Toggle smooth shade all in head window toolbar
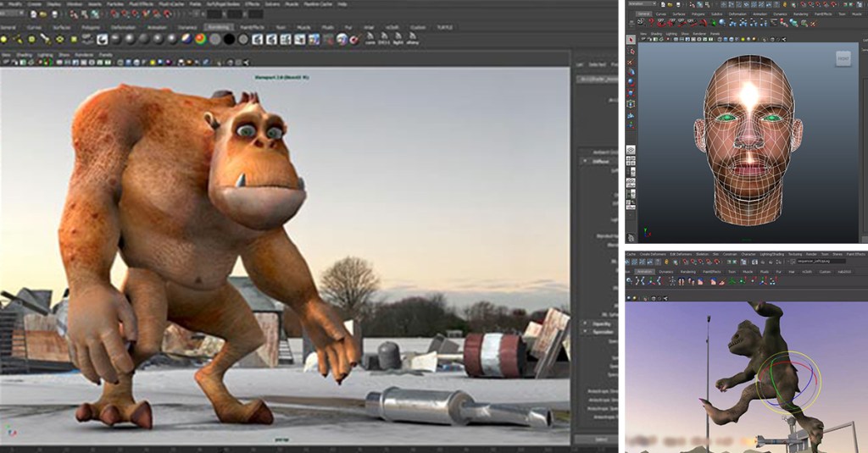 [x=726, y=39]
